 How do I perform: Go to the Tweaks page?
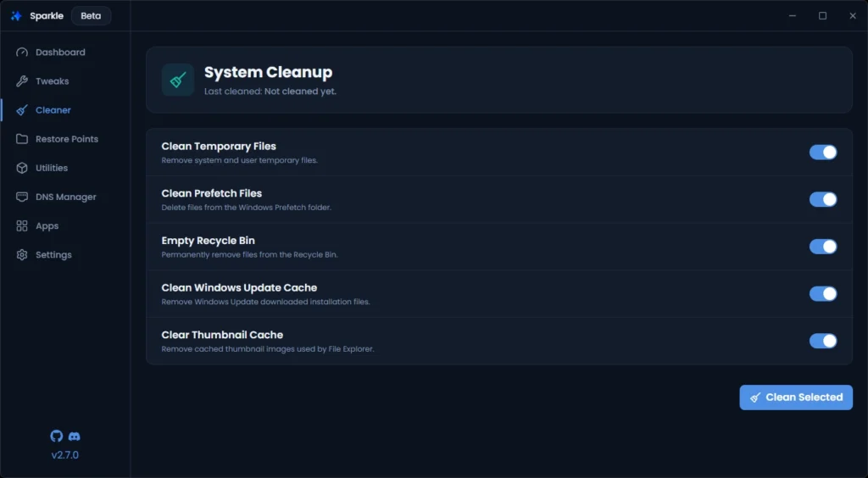[x=52, y=81]
